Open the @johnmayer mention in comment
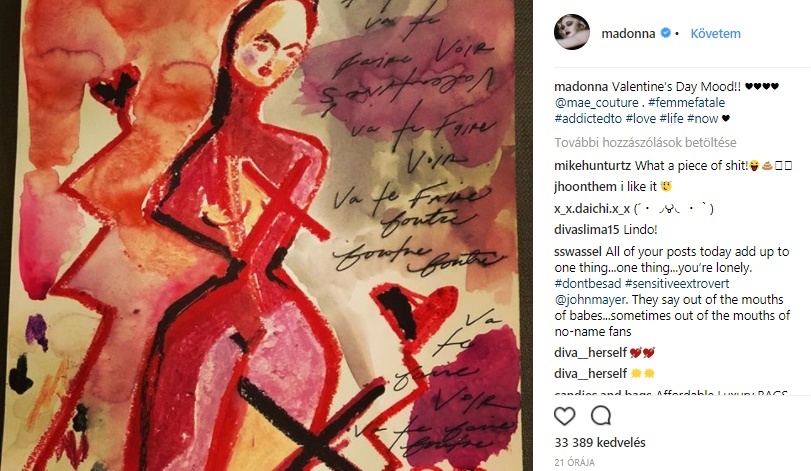Image resolution: width=811 pixels, height=471 pixels. pos(591,299)
